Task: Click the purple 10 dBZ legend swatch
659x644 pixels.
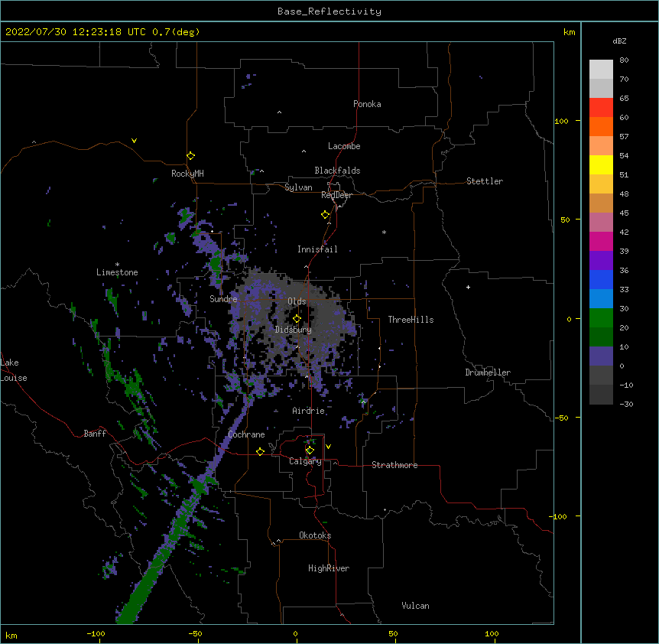Action: tap(601, 356)
